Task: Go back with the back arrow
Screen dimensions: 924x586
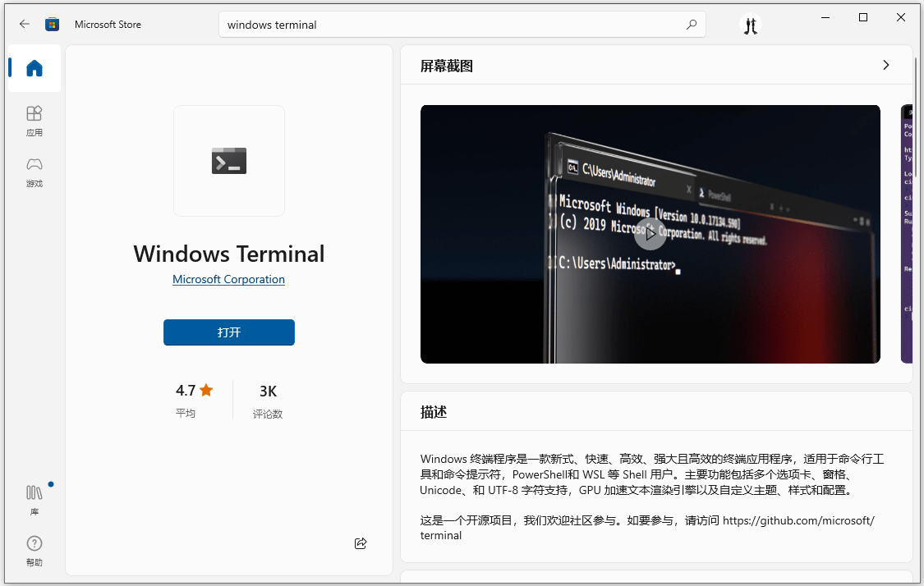Action: (24, 24)
